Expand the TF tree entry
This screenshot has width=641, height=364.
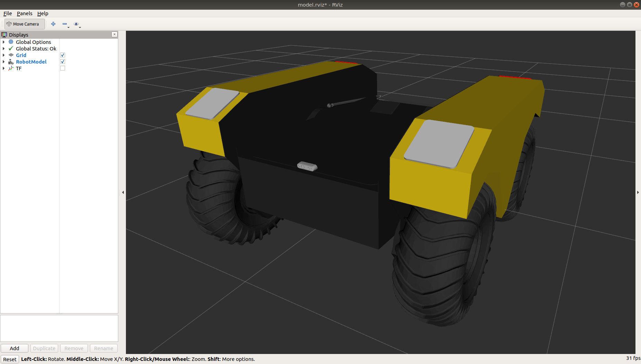point(4,68)
